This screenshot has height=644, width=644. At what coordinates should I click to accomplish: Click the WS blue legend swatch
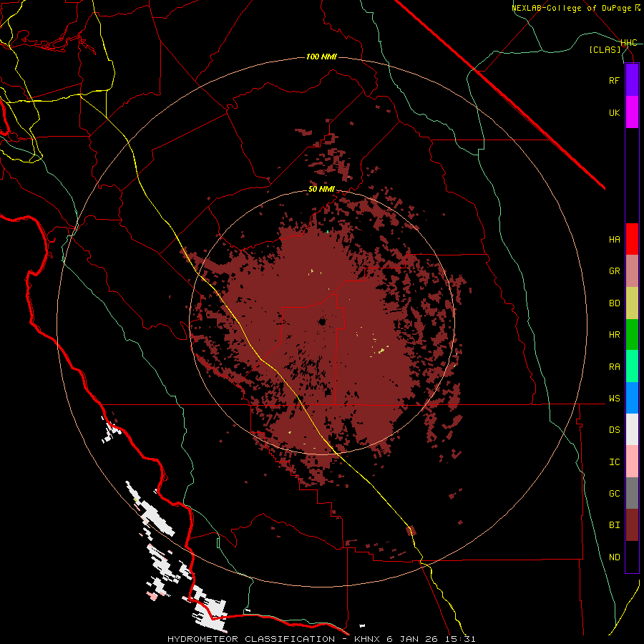(632, 398)
